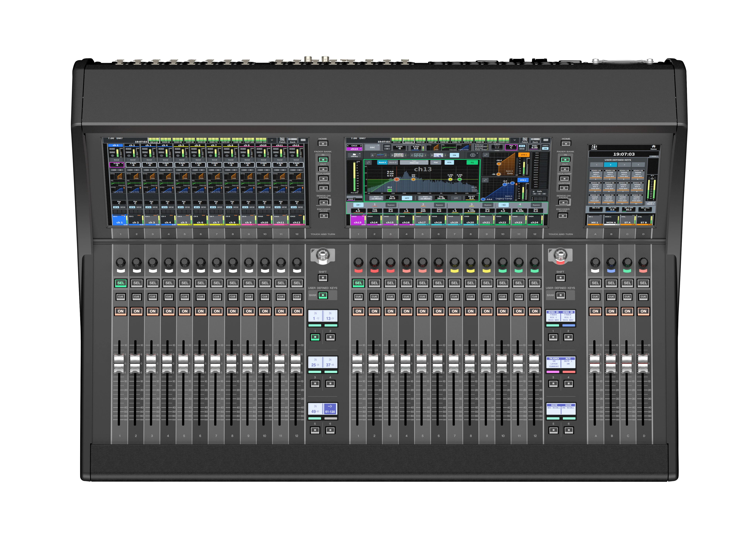Open hamburger menu on left screen

tap(303, 140)
